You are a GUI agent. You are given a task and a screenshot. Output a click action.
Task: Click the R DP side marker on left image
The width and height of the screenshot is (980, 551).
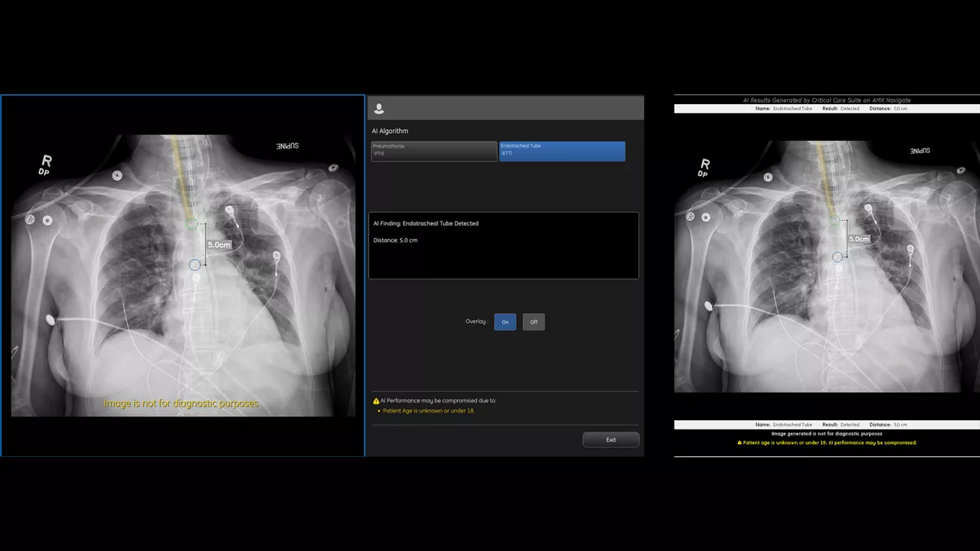click(45, 165)
